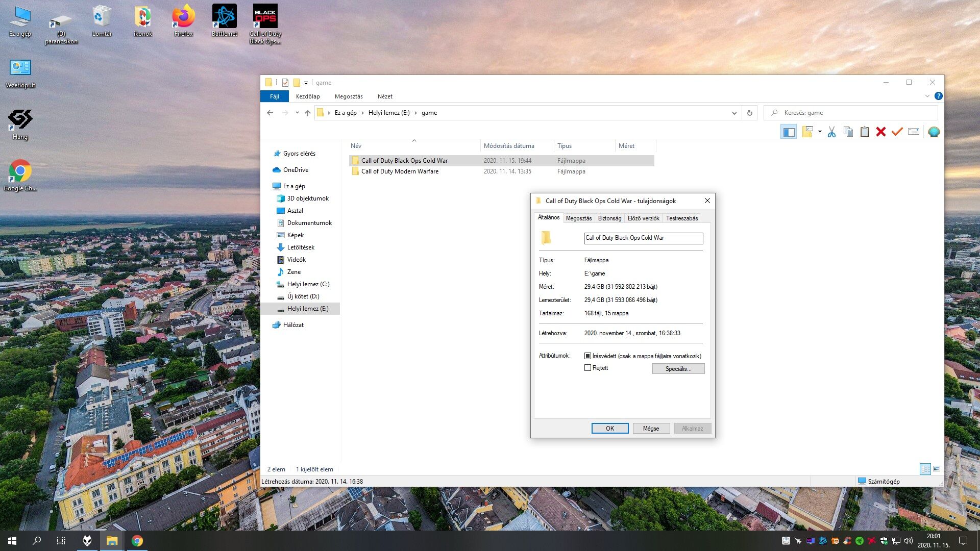This screenshot has height=551, width=980.
Task: Click the Speciális... button
Action: pos(678,368)
